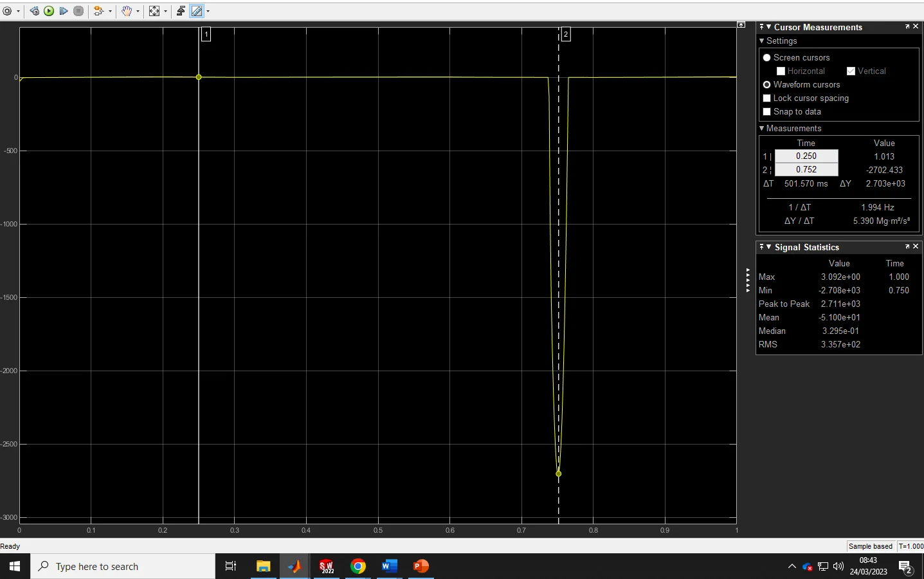Viewport: 924px width, 579px height.
Task: Open dropdown next to Highlight block icon
Action: (x=110, y=11)
